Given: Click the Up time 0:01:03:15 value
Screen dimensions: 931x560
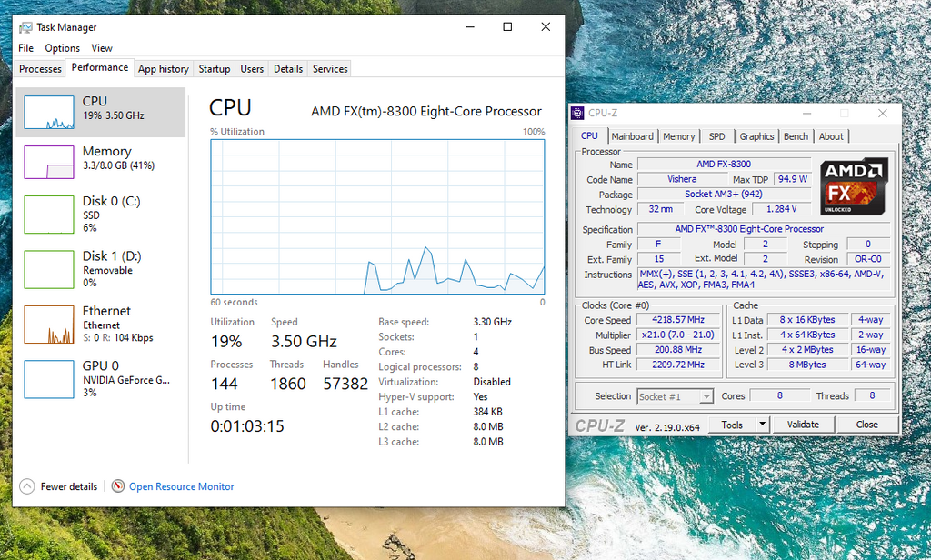Looking at the screenshot, I should click(247, 426).
